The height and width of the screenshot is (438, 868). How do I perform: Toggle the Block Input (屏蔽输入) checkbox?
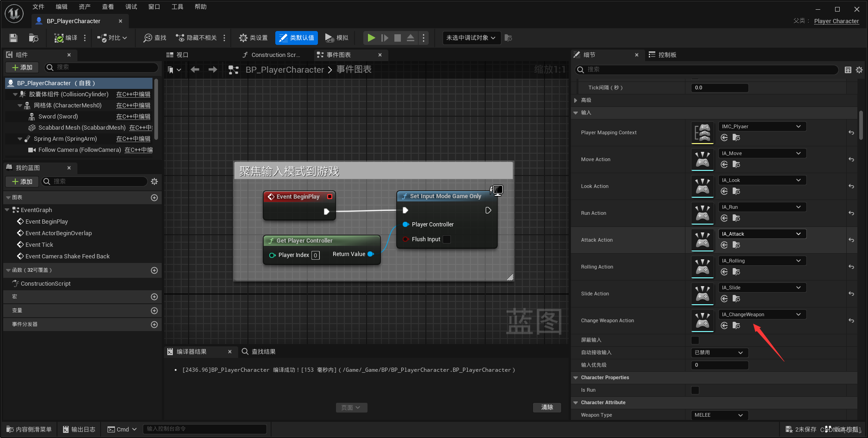coord(695,340)
